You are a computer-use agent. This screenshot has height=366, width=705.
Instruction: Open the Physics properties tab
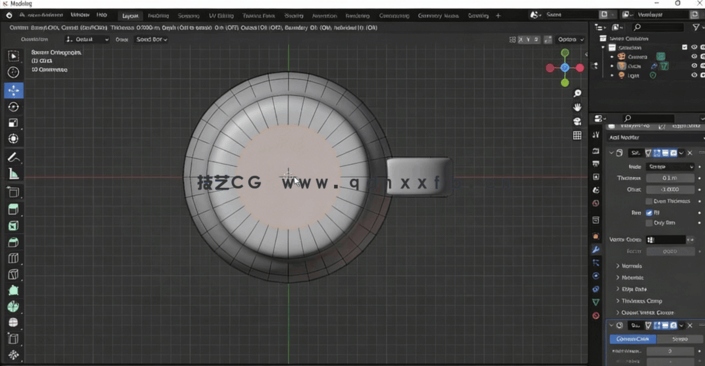click(x=596, y=276)
